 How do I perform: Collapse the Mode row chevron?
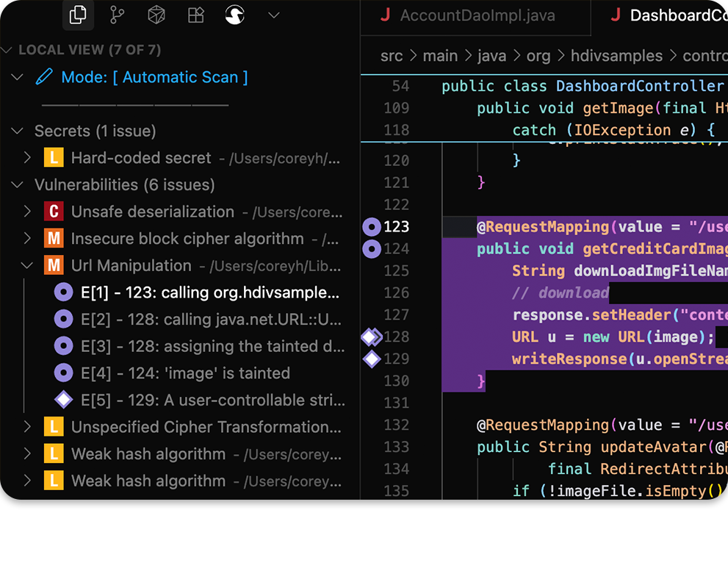tap(17, 77)
